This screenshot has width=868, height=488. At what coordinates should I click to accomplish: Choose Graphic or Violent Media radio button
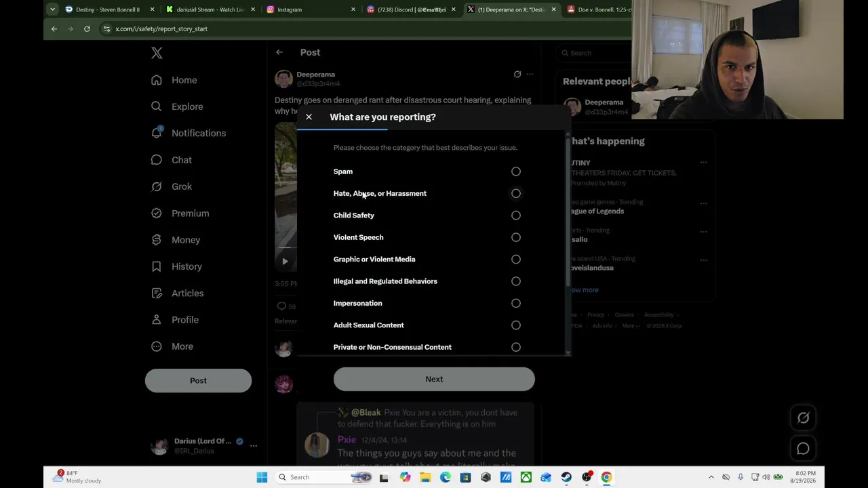click(x=516, y=259)
